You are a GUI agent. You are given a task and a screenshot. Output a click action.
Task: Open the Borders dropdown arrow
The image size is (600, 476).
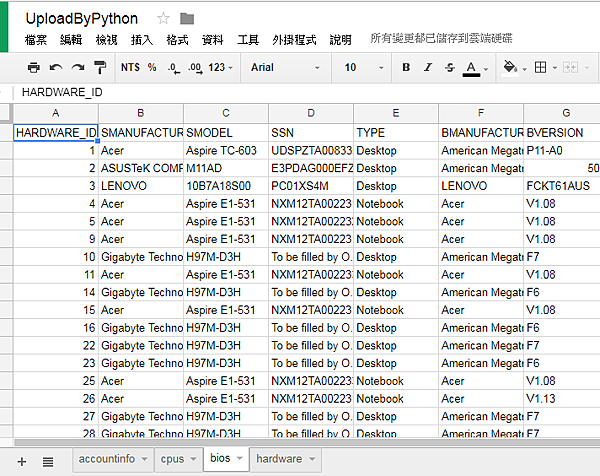click(x=554, y=68)
